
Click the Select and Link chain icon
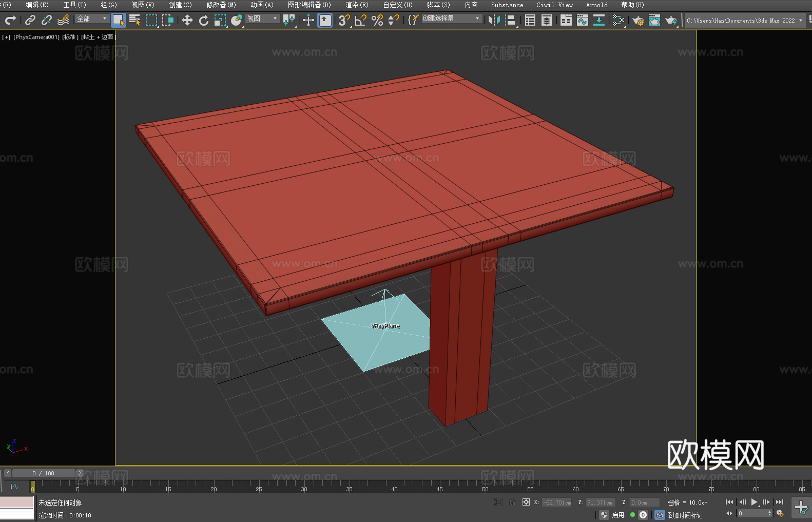pyautogui.click(x=30, y=20)
